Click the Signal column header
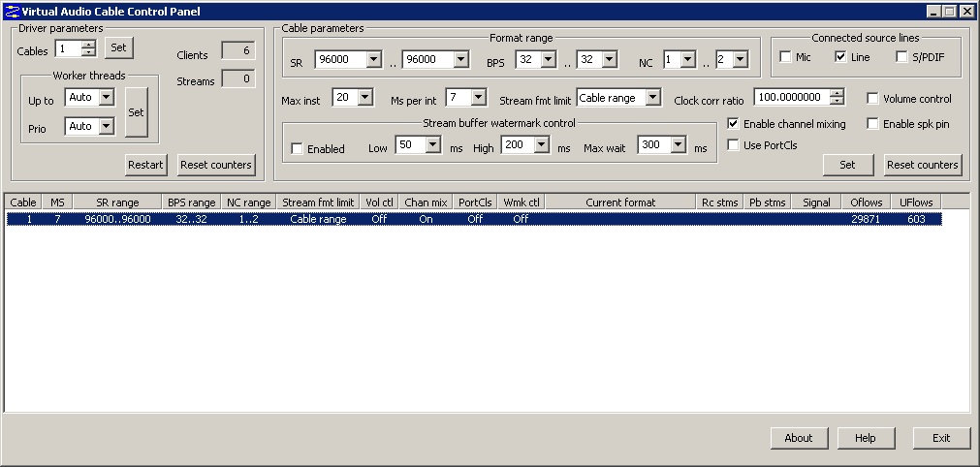Image resolution: width=980 pixels, height=467 pixels. [x=816, y=202]
